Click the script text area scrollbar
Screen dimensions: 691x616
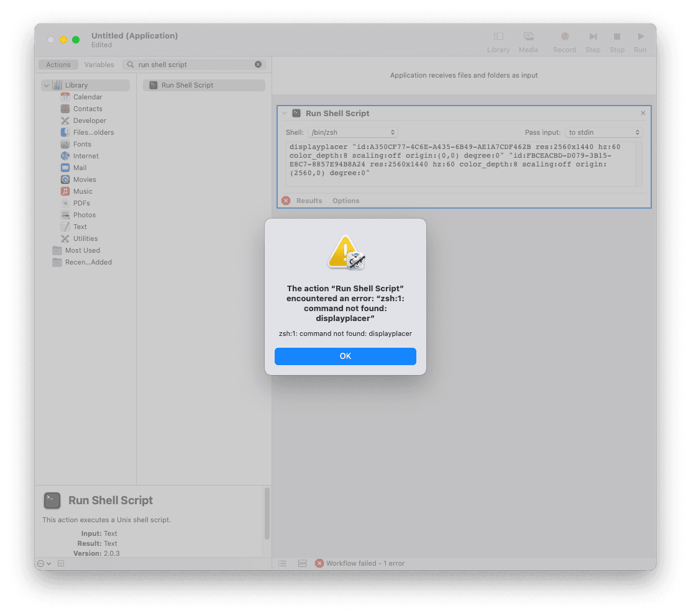coord(639,164)
